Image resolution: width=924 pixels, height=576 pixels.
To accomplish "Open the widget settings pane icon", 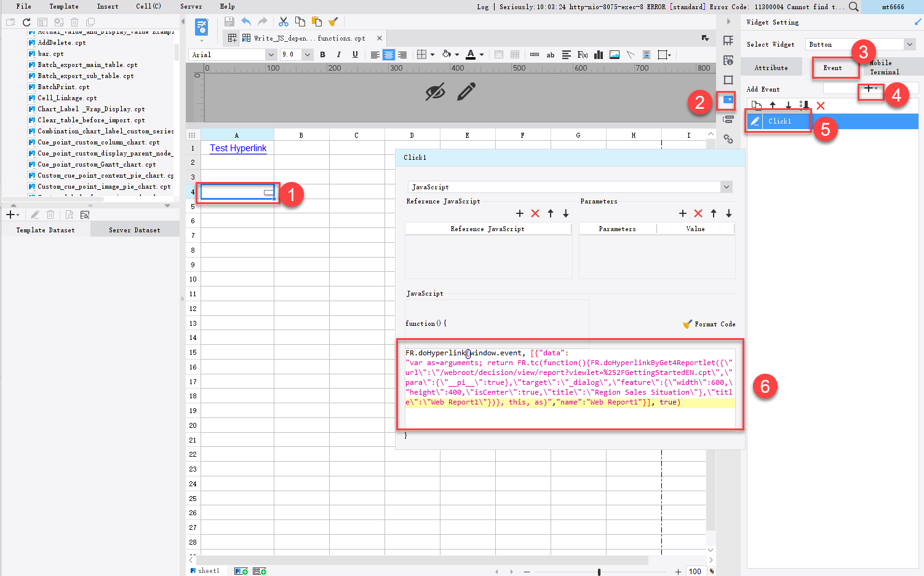I will 728,100.
